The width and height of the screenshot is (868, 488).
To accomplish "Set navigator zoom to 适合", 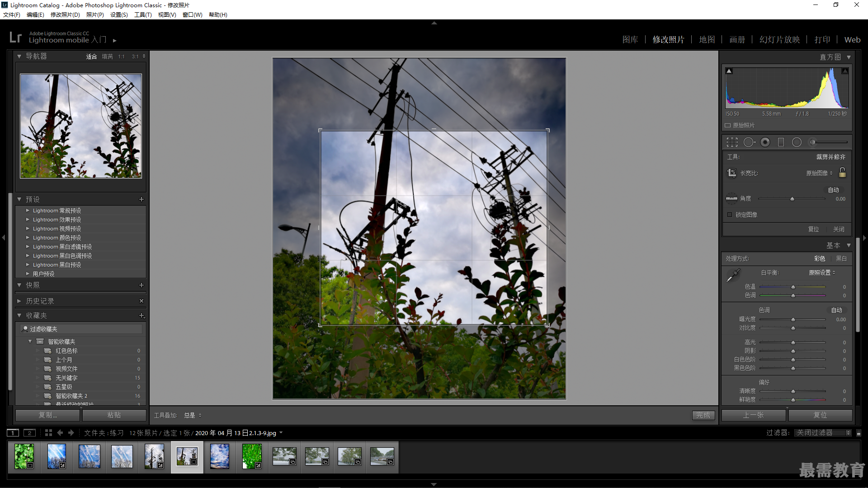I will tap(91, 56).
